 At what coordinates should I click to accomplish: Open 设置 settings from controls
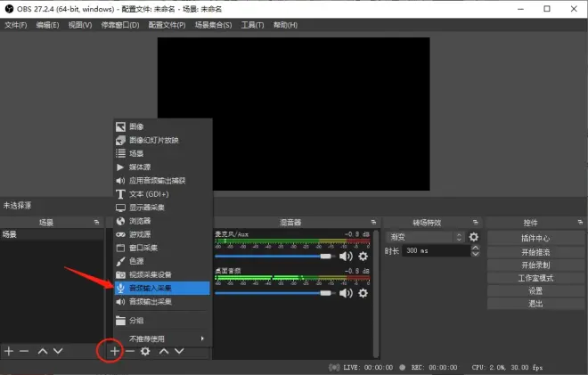tap(535, 291)
